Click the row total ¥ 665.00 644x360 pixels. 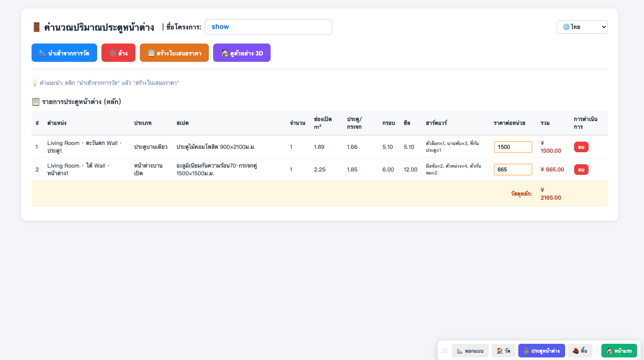click(552, 169)
